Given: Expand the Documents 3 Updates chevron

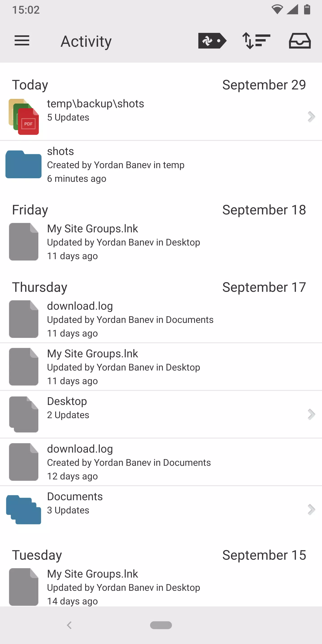Looking at the screenshot, I should (x=311, y=510).
